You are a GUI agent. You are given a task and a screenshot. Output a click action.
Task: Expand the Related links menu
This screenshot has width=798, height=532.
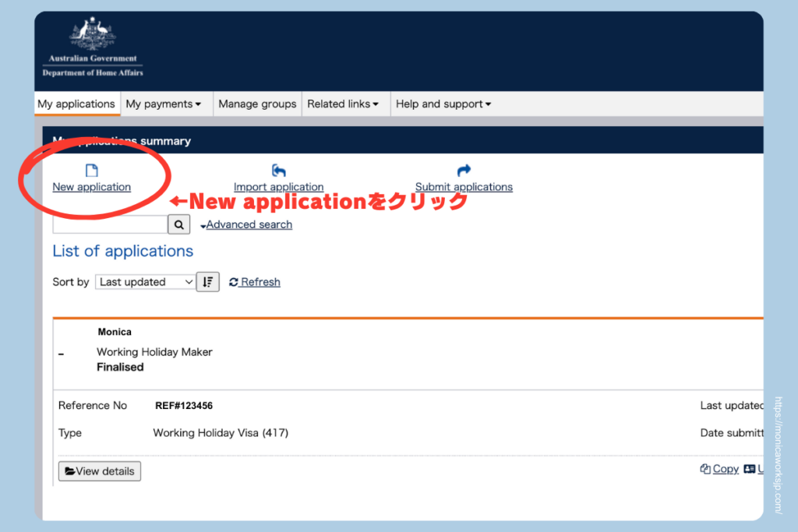click(343, 104)
